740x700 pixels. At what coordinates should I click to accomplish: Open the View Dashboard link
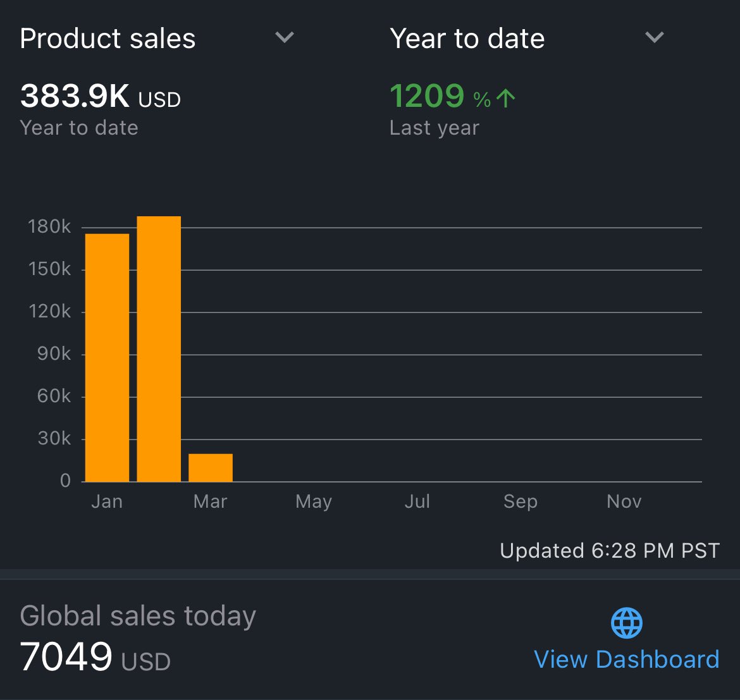pos(626,660)
